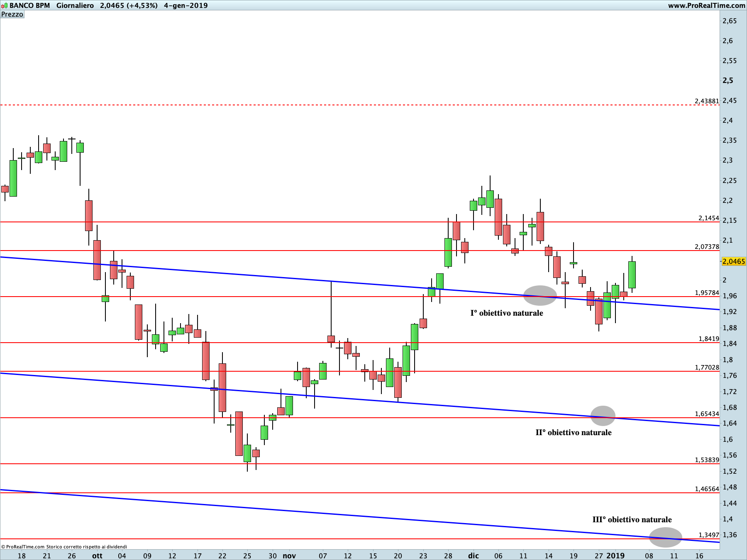Click the candlestick chart icon beside BANCO BPM

pyautogui.click(x=4, y=5)
